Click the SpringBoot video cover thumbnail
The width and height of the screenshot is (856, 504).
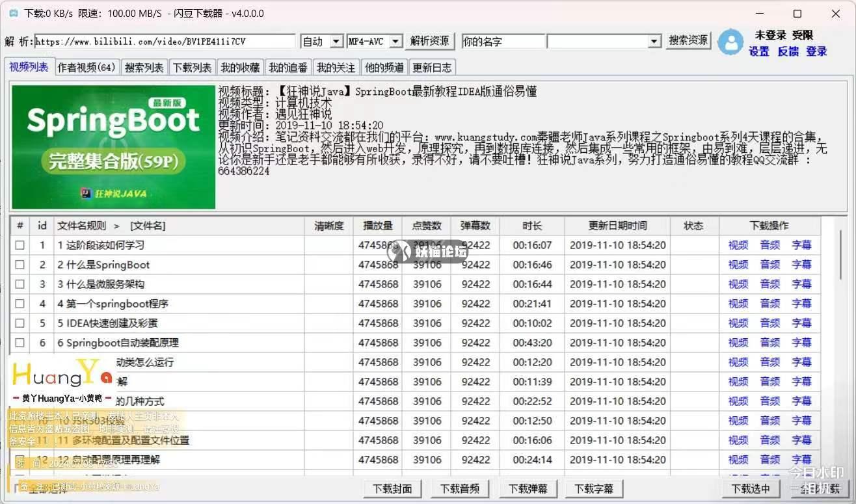(114, 147)
